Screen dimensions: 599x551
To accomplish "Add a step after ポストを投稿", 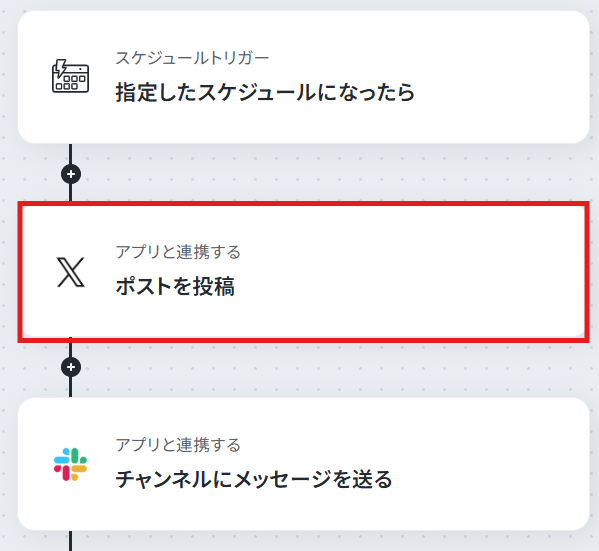I will [71, 367].
